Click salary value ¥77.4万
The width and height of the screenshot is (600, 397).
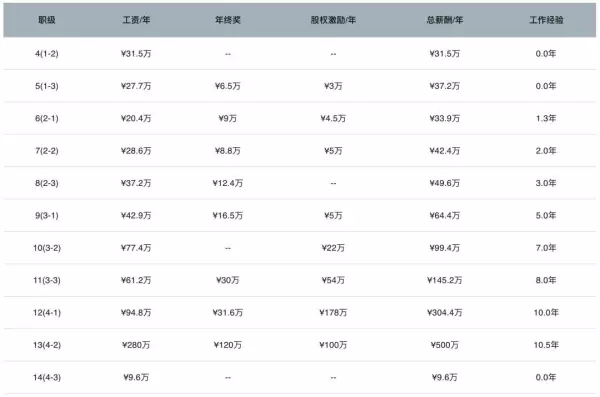pyautogui.click(x=136, y=248)
